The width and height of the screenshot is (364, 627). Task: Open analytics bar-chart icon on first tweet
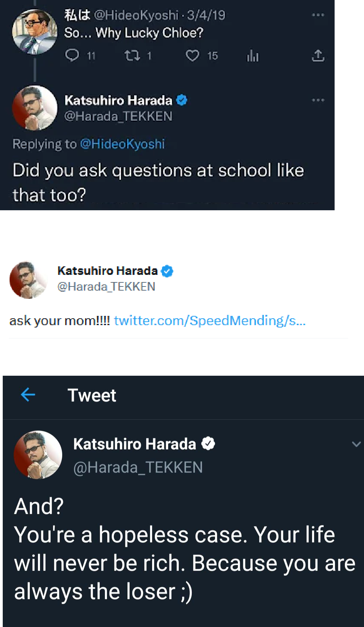pyautogui.click(x=253, y=56)
